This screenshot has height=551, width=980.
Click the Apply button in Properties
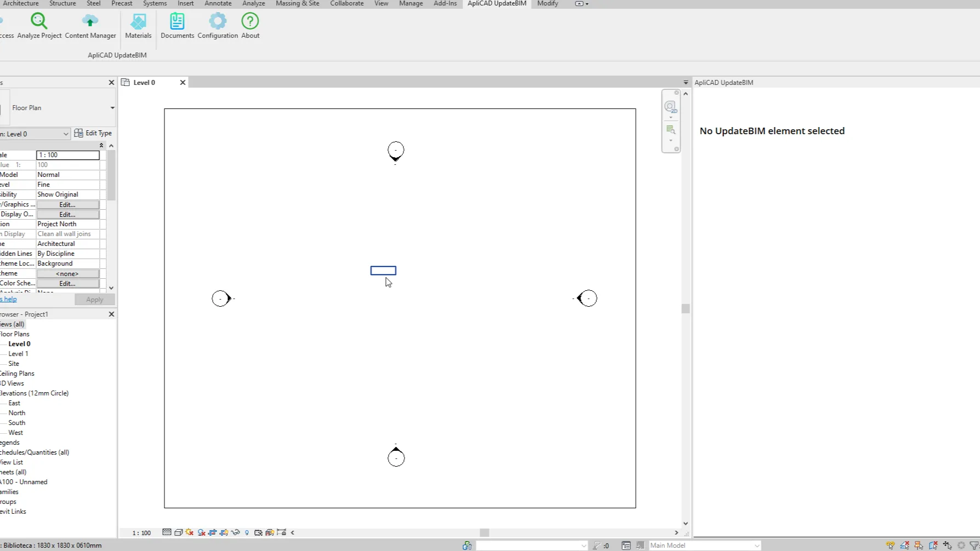(x=94, y=300)
